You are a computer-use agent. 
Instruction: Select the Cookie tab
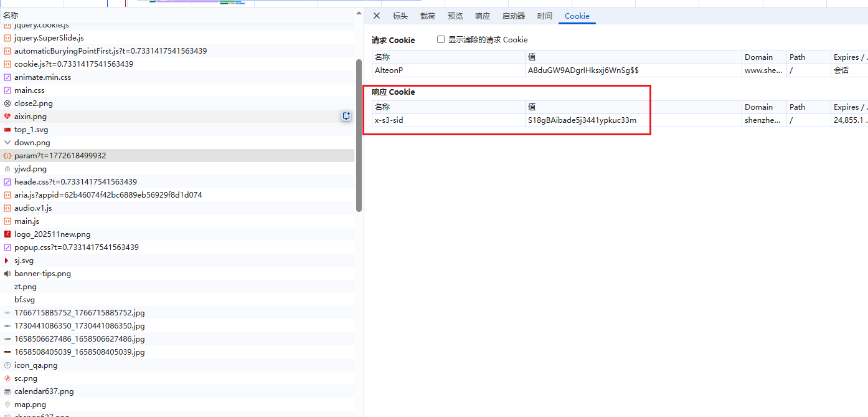click(x=577, y=16)
